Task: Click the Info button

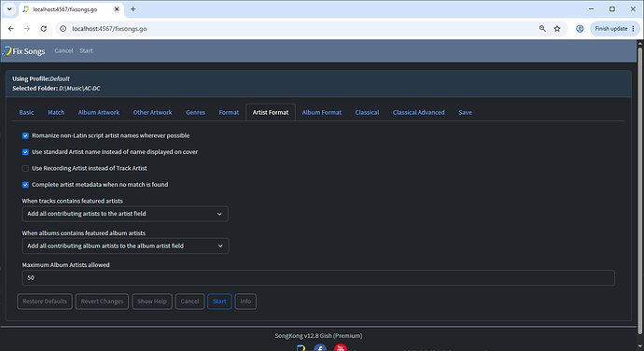Action: (245, 302)
